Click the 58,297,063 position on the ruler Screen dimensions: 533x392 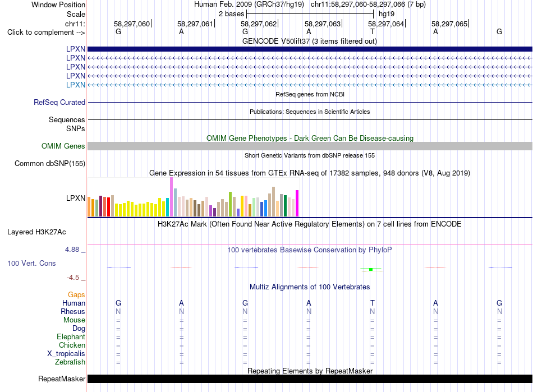point(323,24)
